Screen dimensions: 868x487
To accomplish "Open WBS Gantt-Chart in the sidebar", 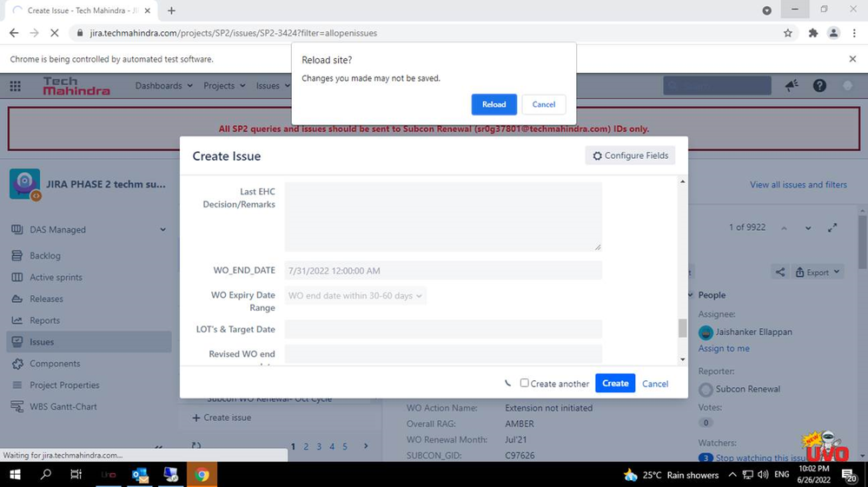I will coord(63,406).
